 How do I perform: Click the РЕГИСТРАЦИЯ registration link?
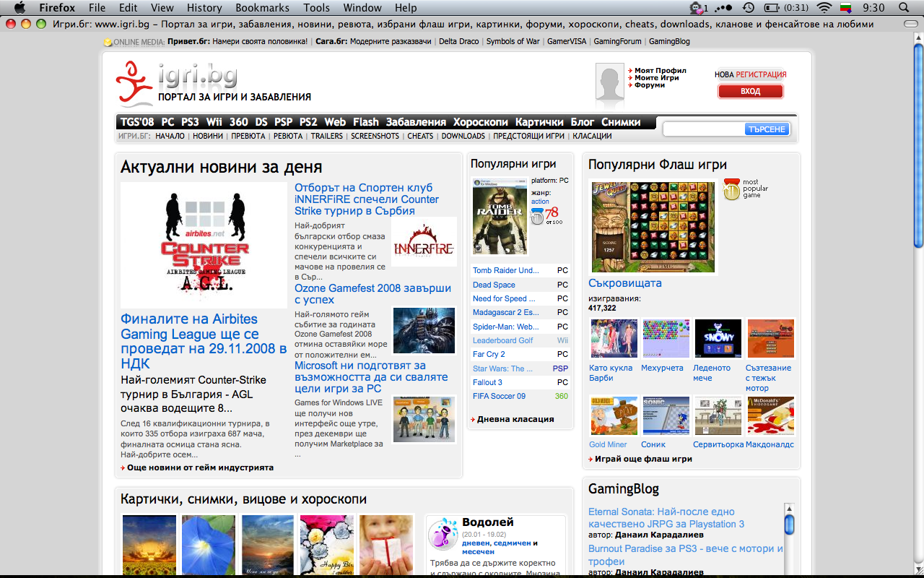pyautogui.click(x=761, y=74)
